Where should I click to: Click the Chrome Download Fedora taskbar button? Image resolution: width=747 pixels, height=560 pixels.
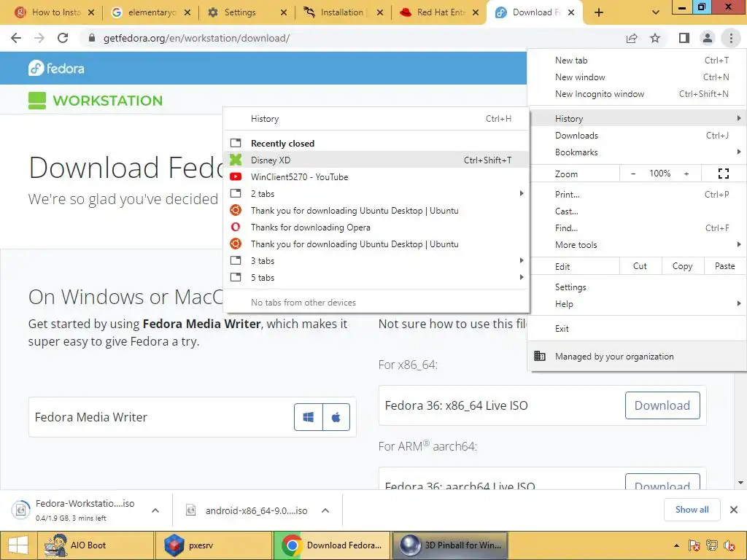[x=332, y=545]
